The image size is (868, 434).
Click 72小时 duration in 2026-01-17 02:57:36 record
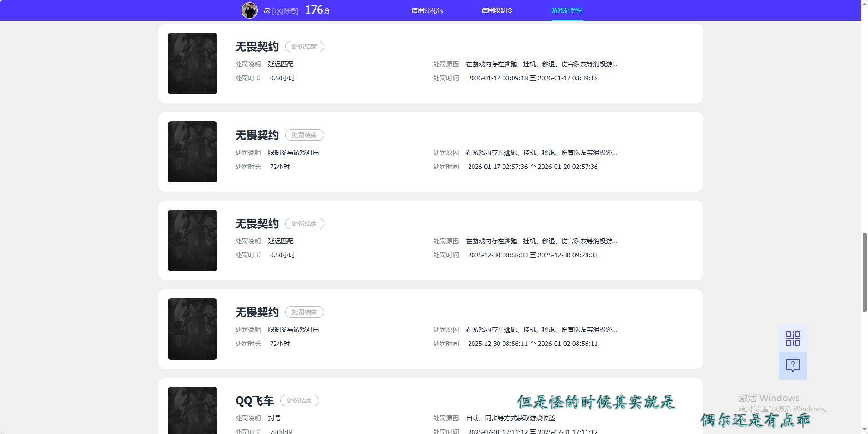280,167
